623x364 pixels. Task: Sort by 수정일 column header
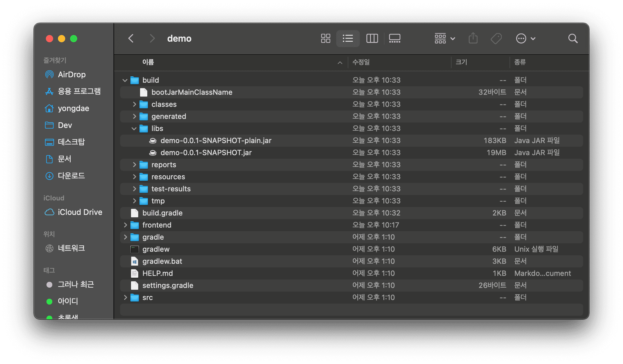(361, 62)
